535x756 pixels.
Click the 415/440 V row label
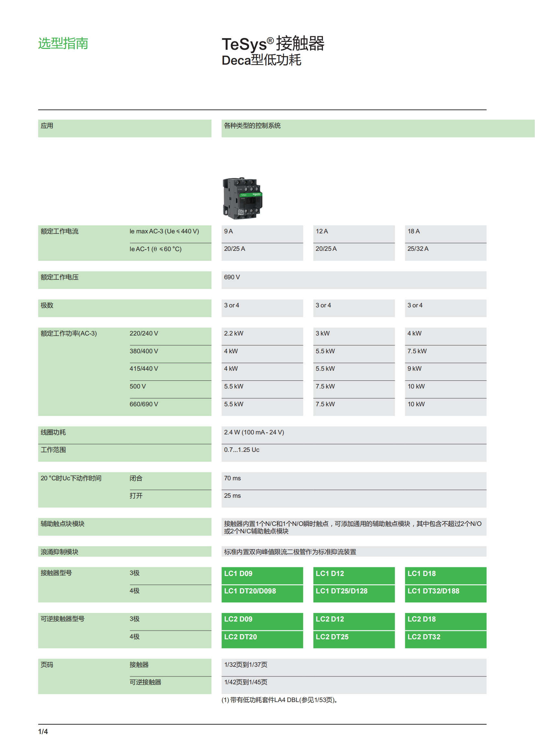pyautogui.click(x=144, y=368)
